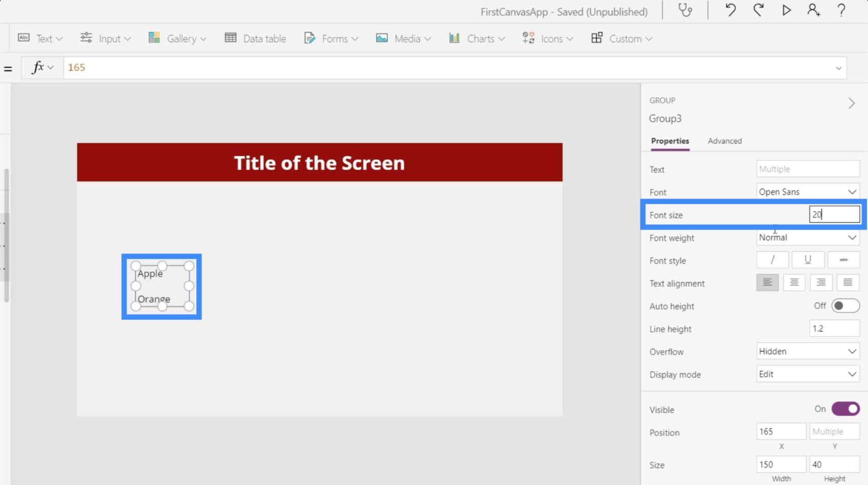Click the Size Height field
Image resolution: width=868 pixels, height=485 pixels.
click(834, 464)
